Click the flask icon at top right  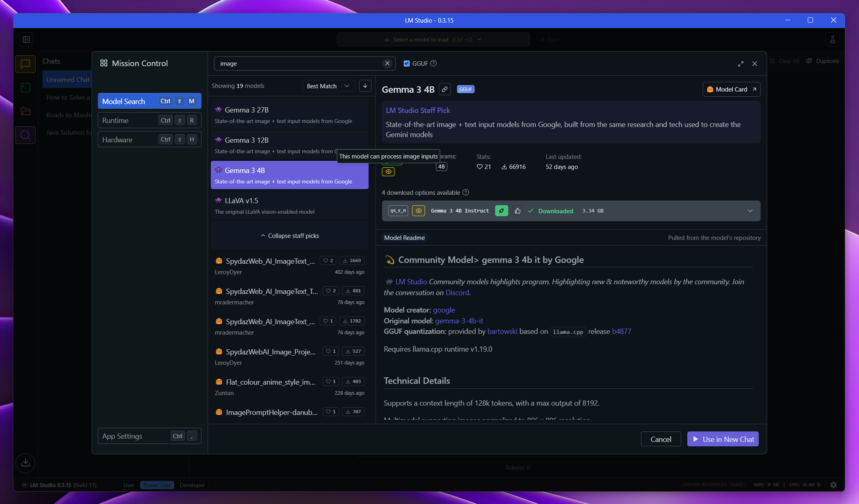coord(832,40)
